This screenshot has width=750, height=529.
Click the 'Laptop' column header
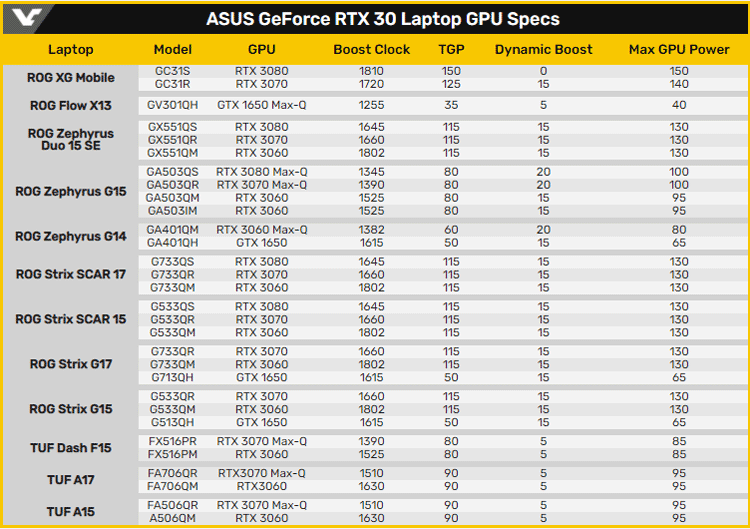point(71,49)
